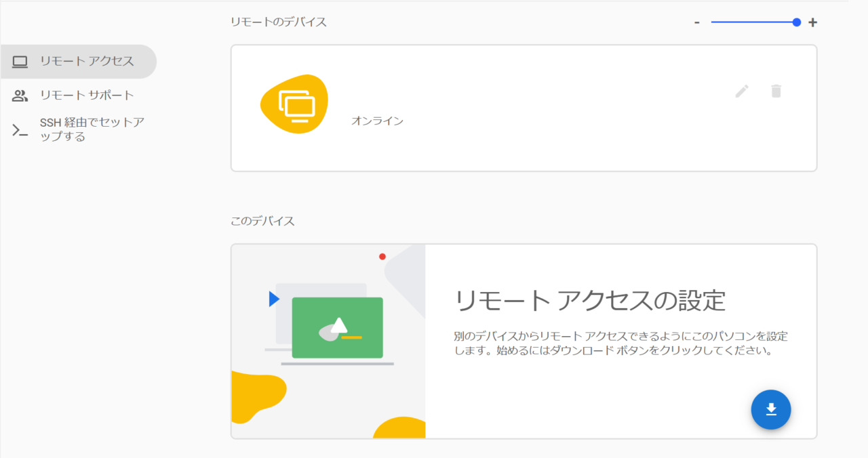Click the trash icon to delete the remote device
Viewport: 868px width, 458px height.
(x=776, y=91)
